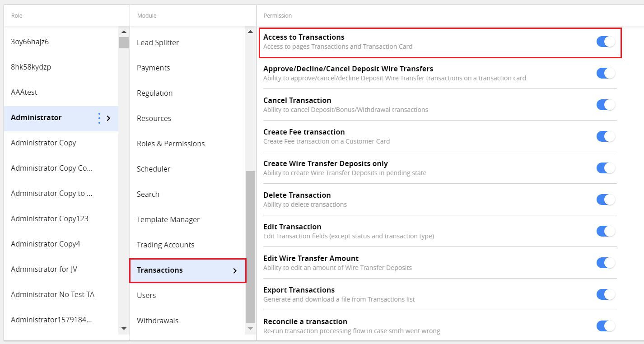
Task: Open the Roles & Permissions module
Action: pyautogui.click(x=171, y=144)
